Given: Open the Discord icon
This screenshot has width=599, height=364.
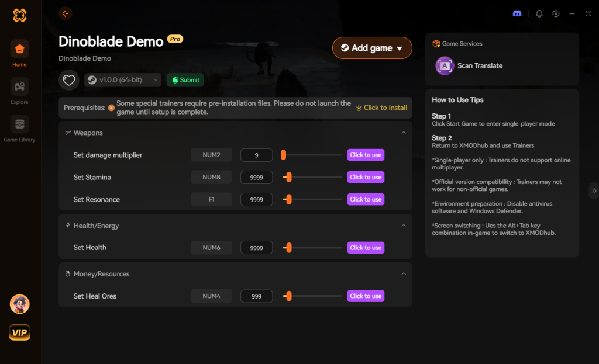Looking at the screenshot, I should click(x=517, y=14).
